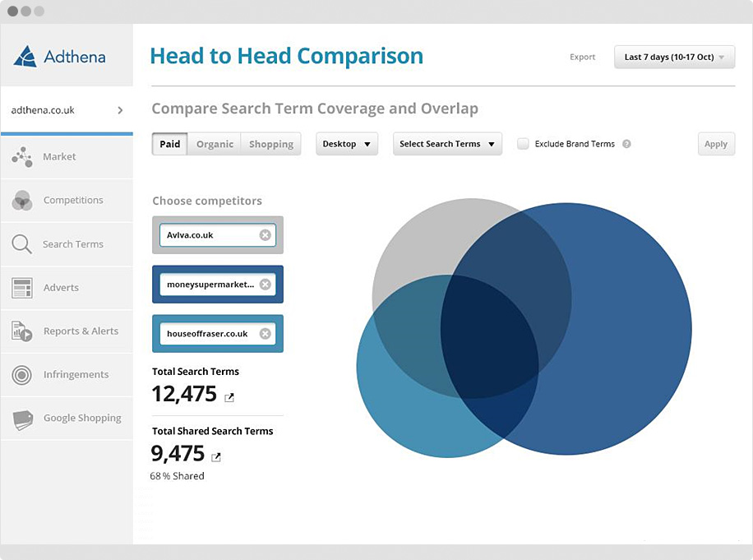Switch to the Organic tab
This screenshot has height=560, width=753.
coord(215,144)
